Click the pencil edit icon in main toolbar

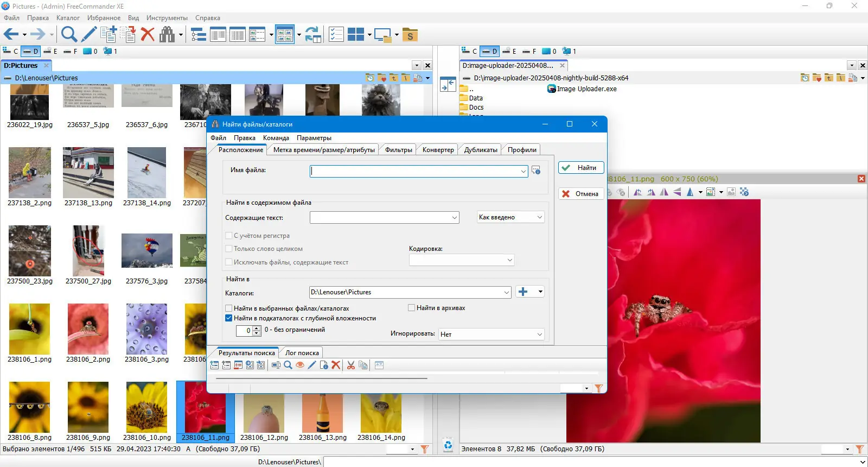pyautogui.click(x=89, y=35)
